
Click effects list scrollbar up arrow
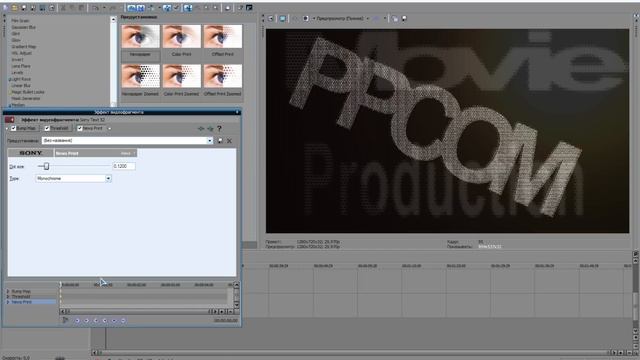coord(113,19)
